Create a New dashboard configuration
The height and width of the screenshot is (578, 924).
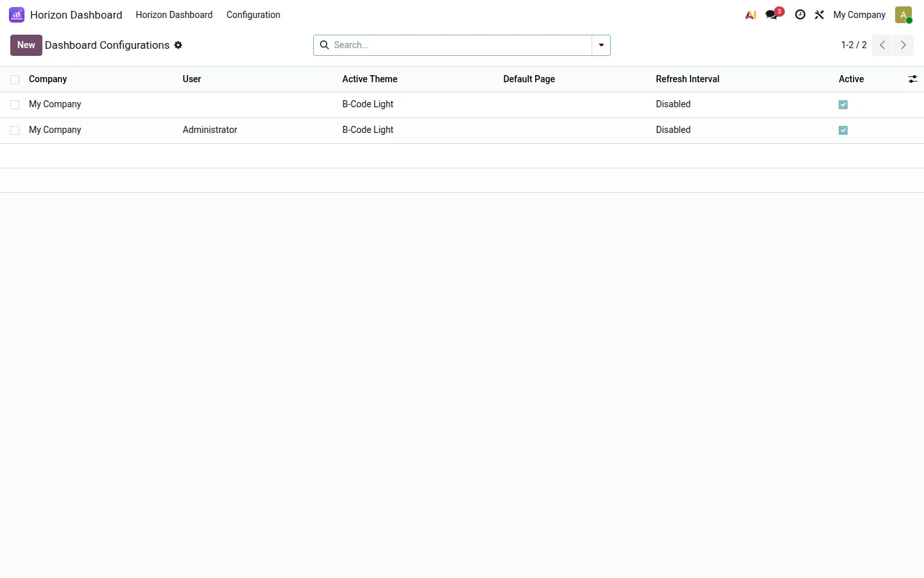[x=26, y=45]
